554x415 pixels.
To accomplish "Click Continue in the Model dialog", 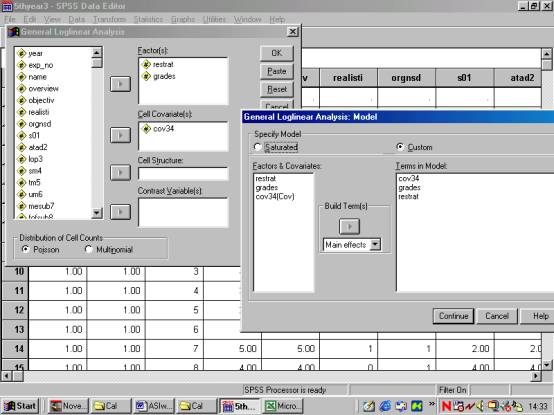I will 453,316.
